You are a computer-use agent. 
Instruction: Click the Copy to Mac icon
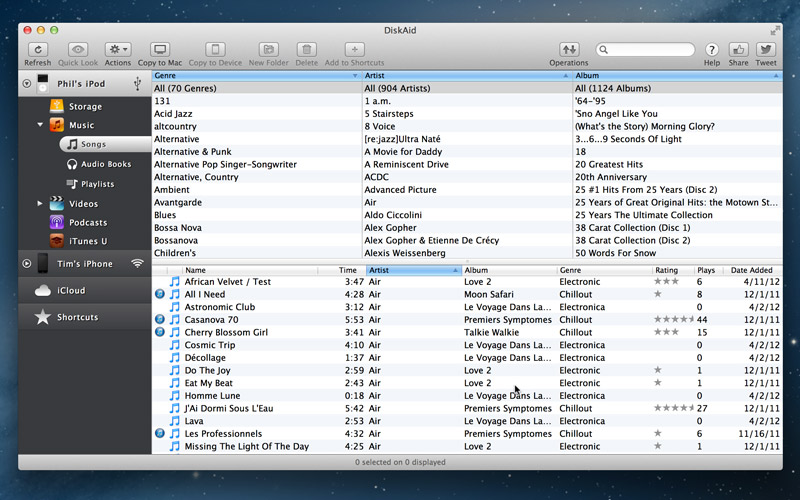click(160, 49)
